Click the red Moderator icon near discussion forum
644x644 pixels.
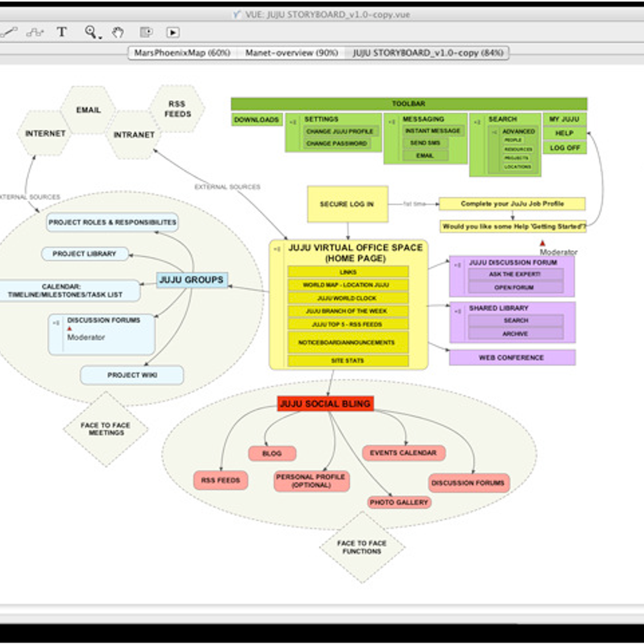(542, 243)
